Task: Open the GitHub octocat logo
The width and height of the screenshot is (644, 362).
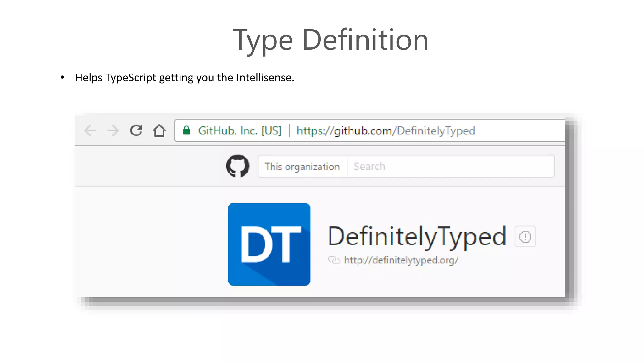Action: click(238, 166)
